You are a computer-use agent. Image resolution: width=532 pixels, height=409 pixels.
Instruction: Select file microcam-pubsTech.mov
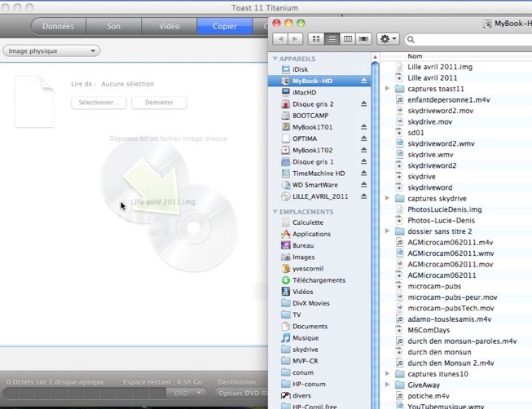coord(451,308)
